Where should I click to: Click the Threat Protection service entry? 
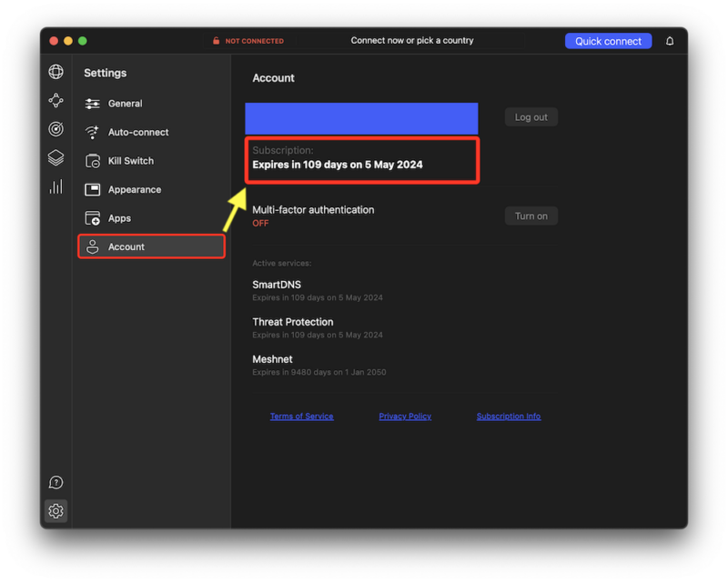[x=318, y=327]
